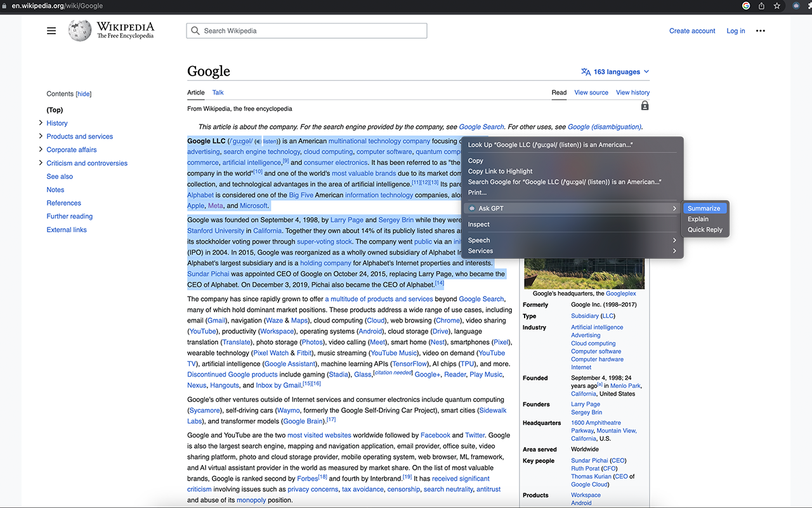This screenshot has width=812, height=508.
Task: Click the Create account link
Action: tap(692, 30)
